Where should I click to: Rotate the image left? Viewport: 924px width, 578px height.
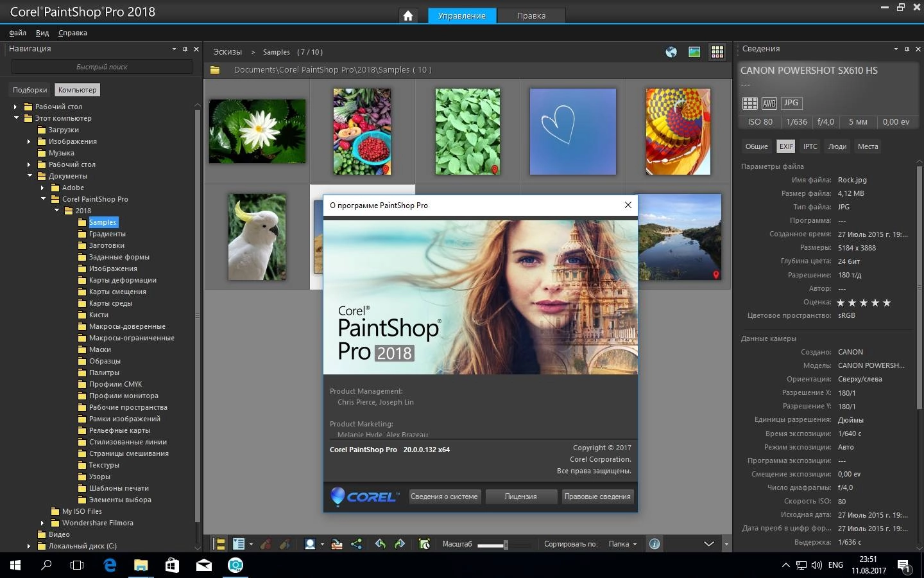pyautogui.click(x=381, y=544)
